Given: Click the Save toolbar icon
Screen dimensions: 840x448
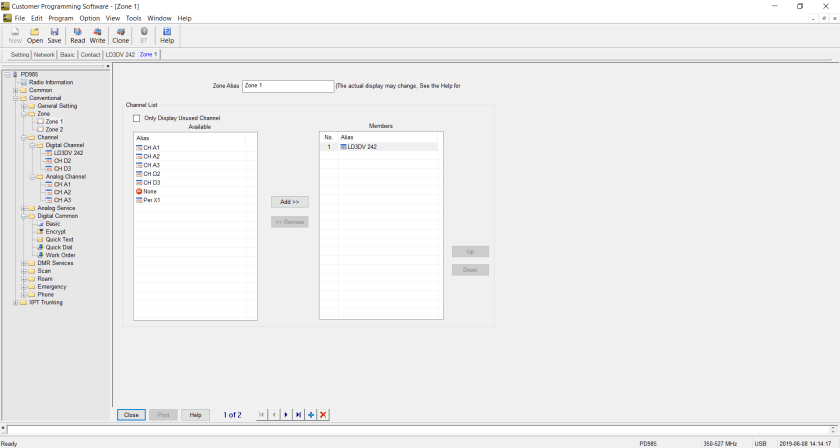Looking at the screenshot, I should click(x=54, y=35).
